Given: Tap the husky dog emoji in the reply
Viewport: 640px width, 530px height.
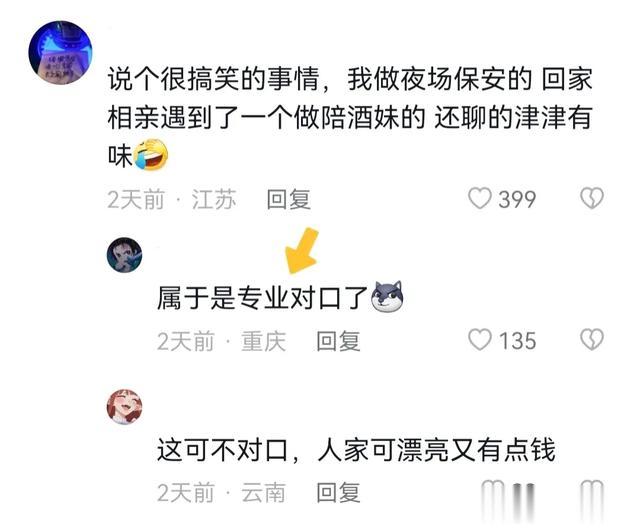Looking at the screenshot, I should pyautogui.click(x=387, y=297).
